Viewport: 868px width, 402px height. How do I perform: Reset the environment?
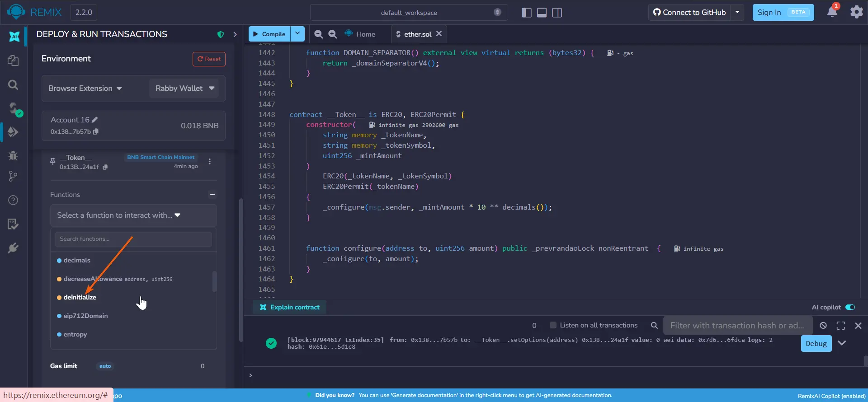(x=209, y=59)
